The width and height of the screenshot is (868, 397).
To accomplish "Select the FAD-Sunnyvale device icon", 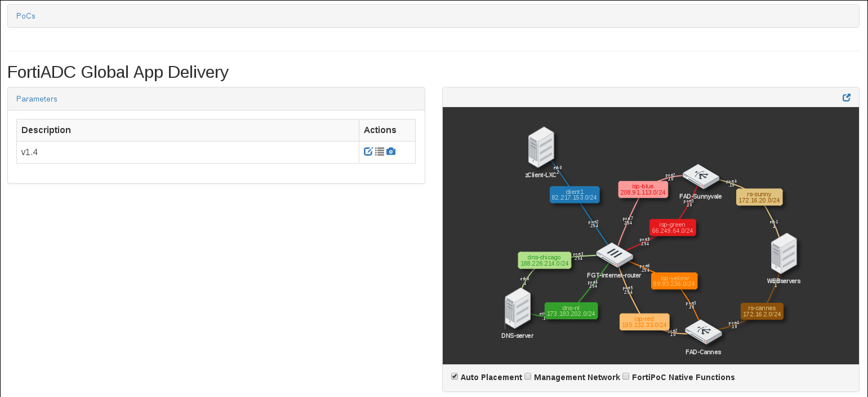I will [700, 176].
